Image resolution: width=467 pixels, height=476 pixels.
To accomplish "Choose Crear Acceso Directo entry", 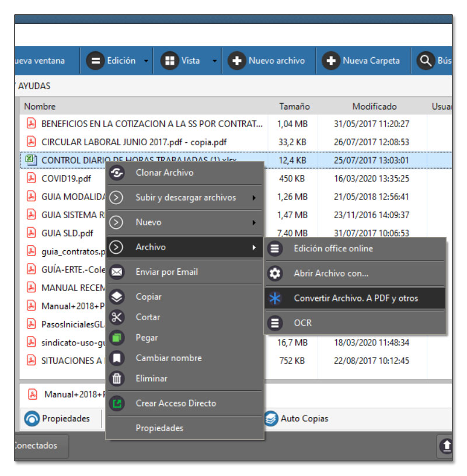I will coord(184,404).
